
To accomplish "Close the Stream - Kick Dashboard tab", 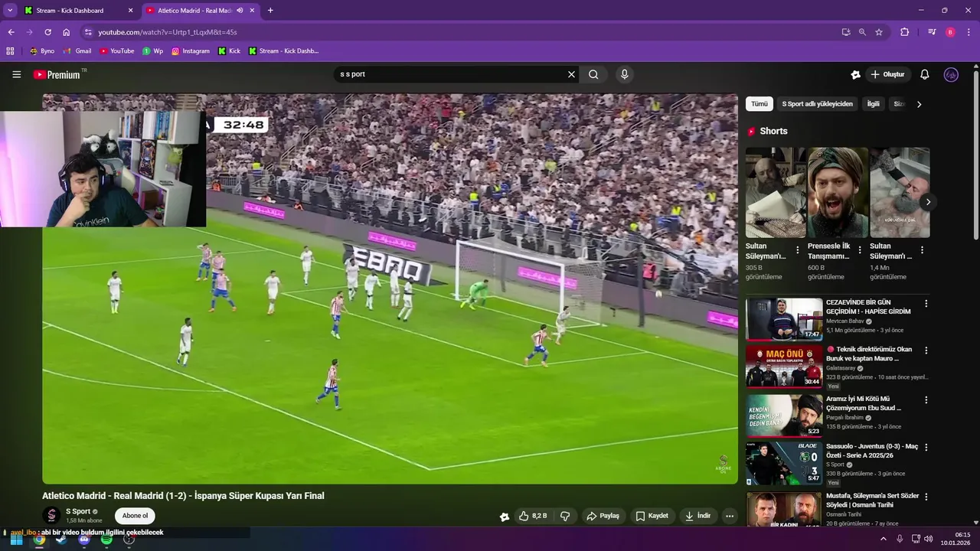I will 130,11.
